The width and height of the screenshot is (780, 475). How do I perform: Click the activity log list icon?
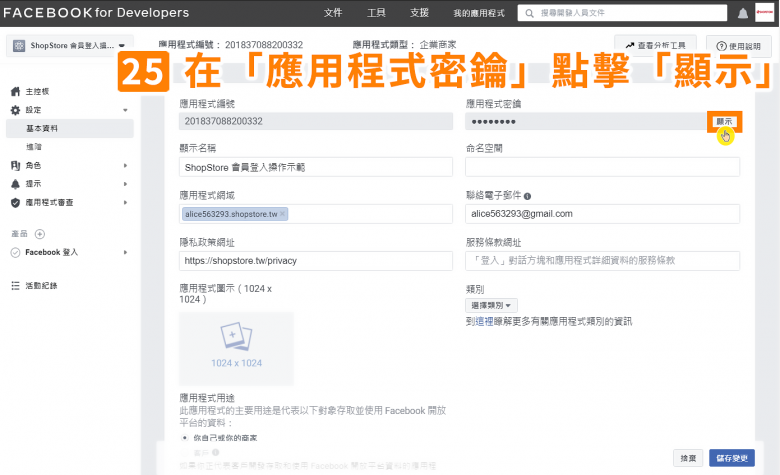point(15,285)
